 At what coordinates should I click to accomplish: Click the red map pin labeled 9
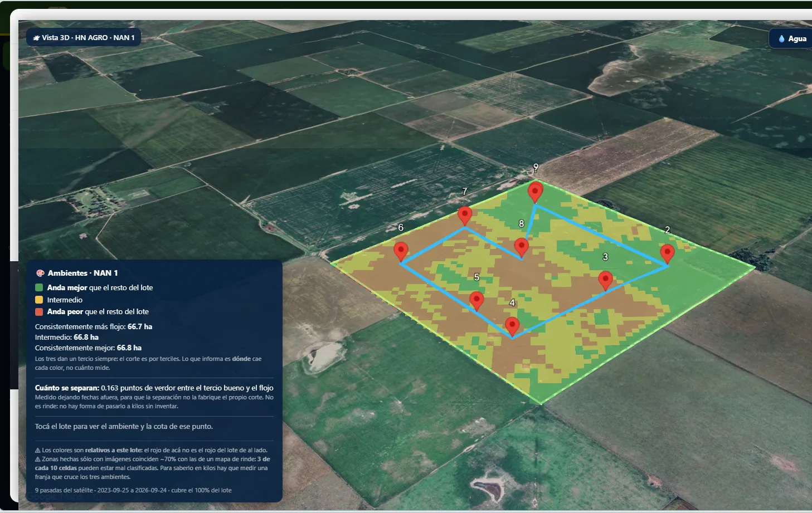point(535,192)
